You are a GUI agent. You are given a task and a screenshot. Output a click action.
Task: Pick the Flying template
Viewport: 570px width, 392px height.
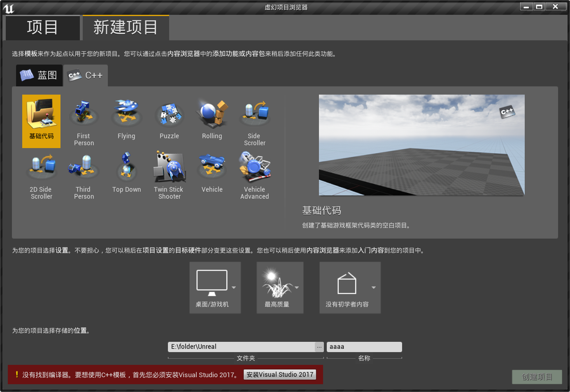[x=126, y=121]
